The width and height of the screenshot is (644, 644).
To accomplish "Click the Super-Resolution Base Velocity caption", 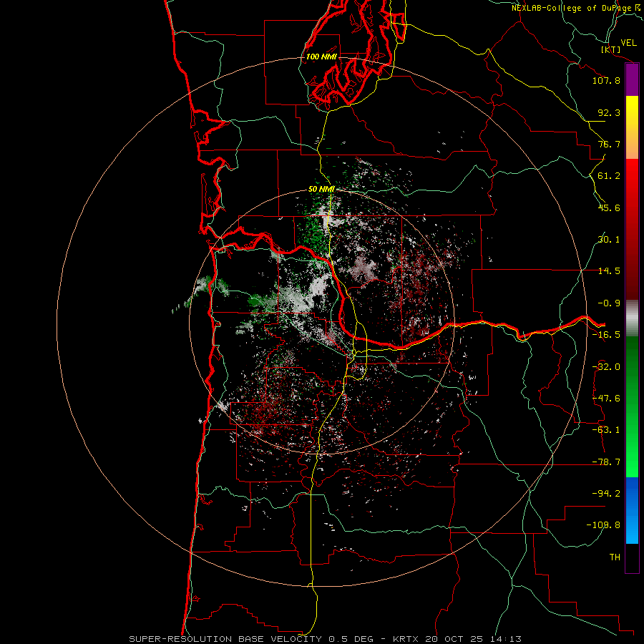I will pos(326,639).
